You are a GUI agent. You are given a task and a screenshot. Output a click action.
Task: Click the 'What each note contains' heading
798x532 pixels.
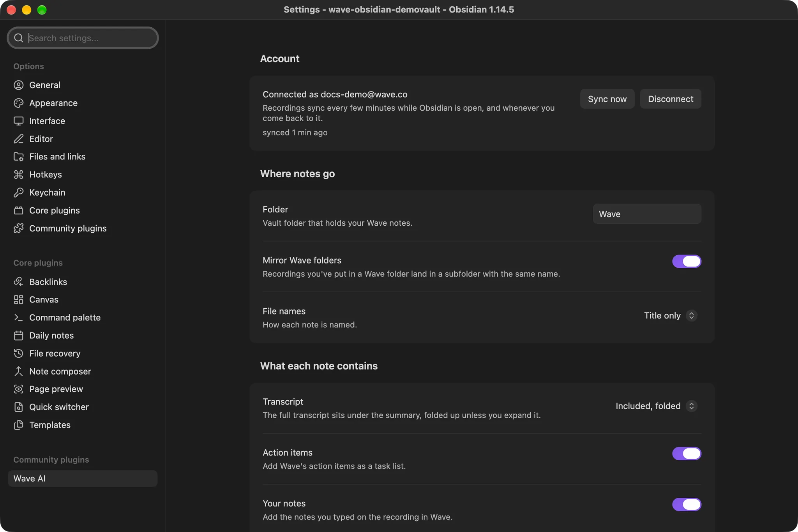319,366
